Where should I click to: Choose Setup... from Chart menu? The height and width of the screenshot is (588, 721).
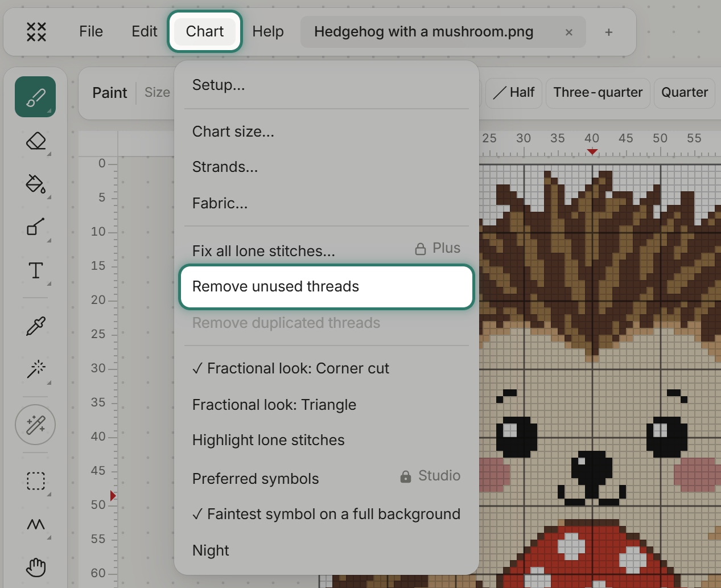point(327,85)
